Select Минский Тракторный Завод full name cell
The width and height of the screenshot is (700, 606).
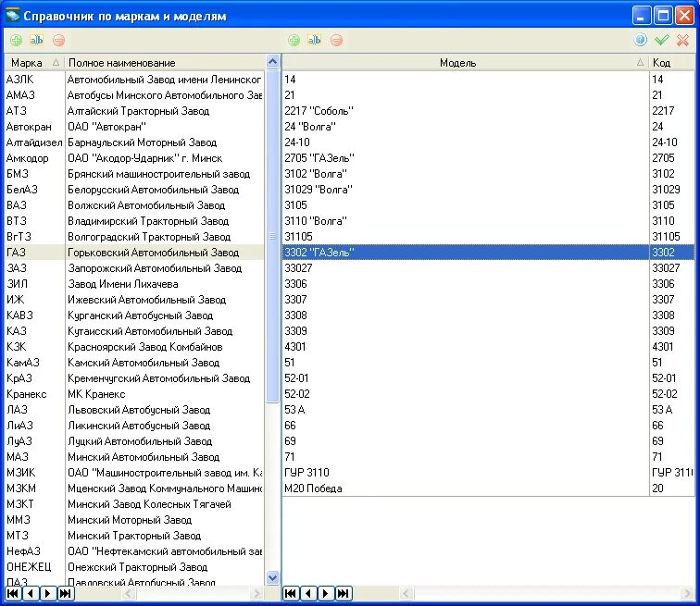tap(165, 536)
